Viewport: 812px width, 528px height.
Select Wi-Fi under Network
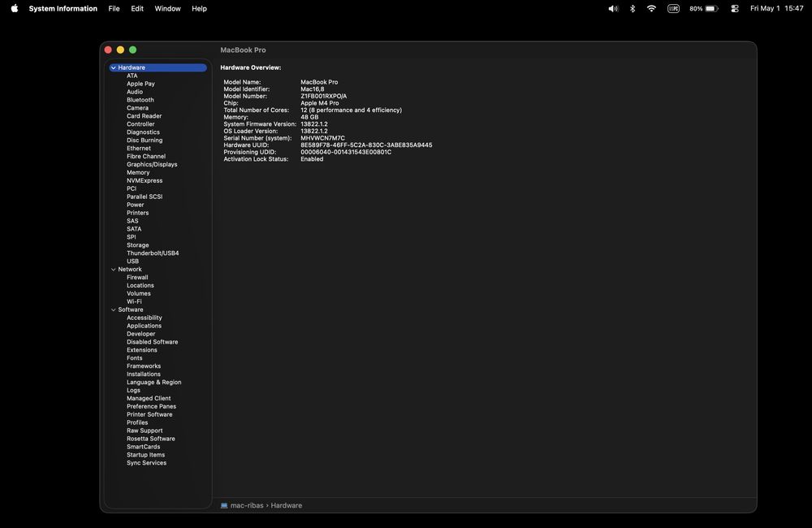point(134,301)
